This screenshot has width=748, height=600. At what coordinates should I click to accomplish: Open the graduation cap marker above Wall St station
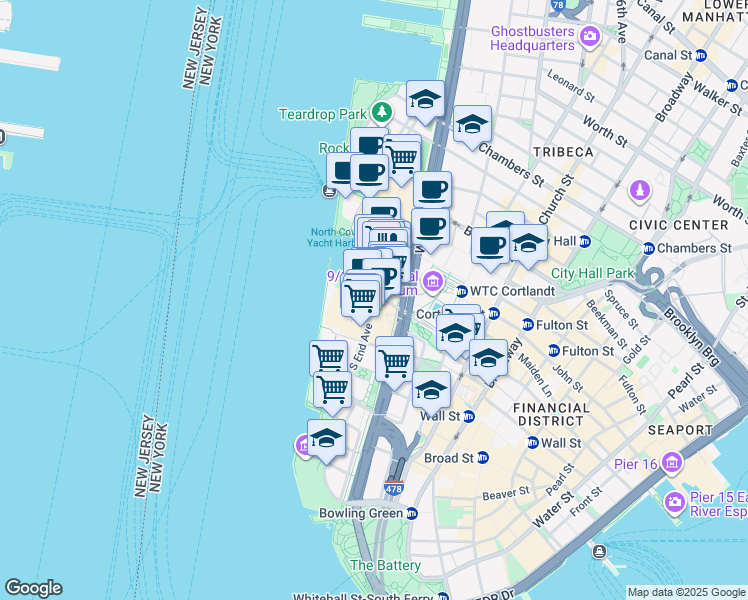pos(431,392)
